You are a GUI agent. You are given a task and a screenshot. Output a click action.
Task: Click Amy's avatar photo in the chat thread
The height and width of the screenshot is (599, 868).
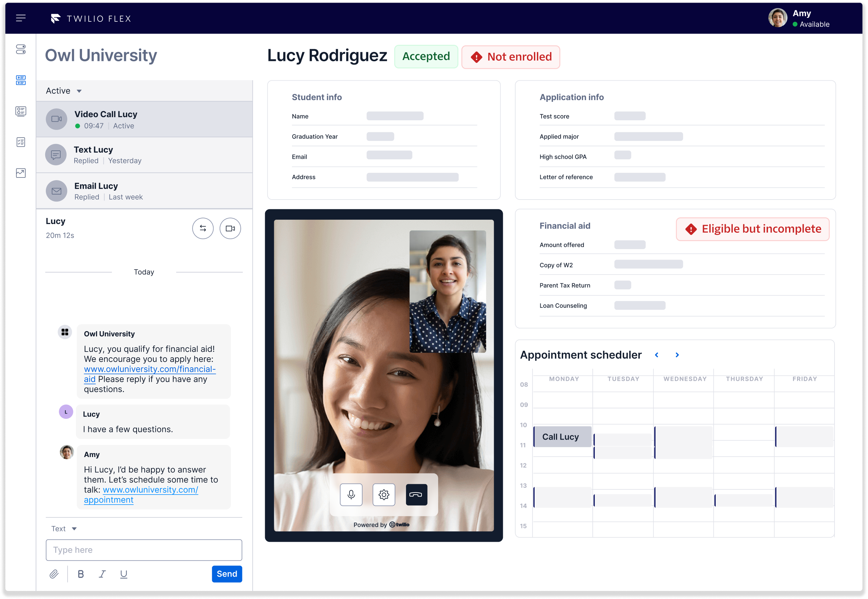point(67,452)
